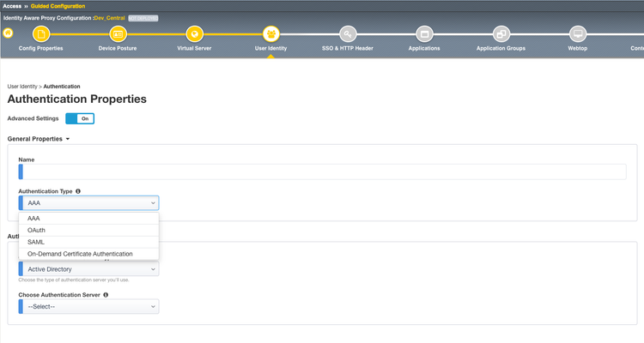Click Device Posture step label
Viewport: 644px width, 343px height.
pos(118,48)
